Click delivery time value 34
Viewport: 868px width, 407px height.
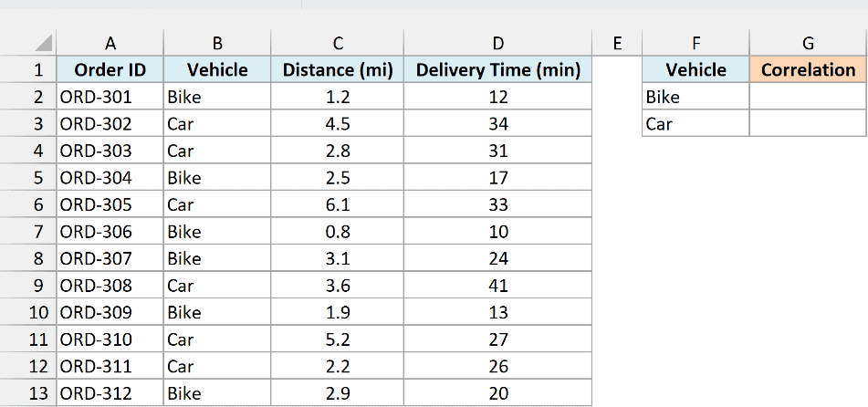click(x=498, y=123)
